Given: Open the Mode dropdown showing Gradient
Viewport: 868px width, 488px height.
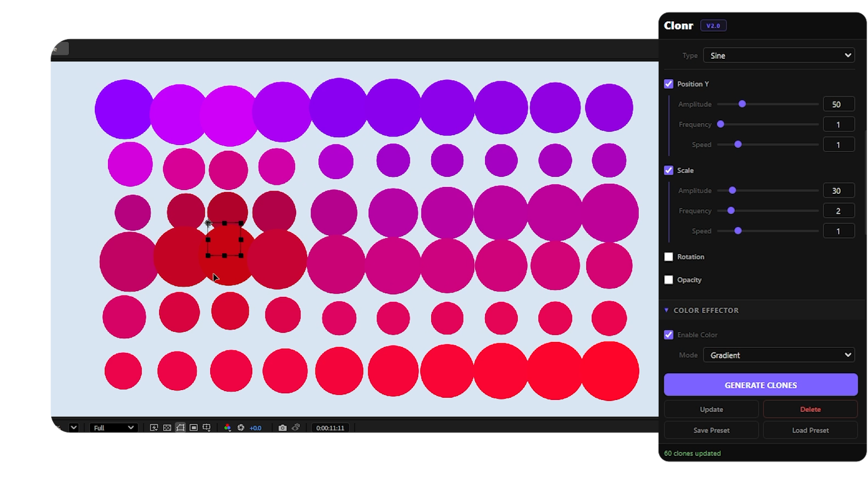Looking at the screenshot, I should [x=779, y=355].
